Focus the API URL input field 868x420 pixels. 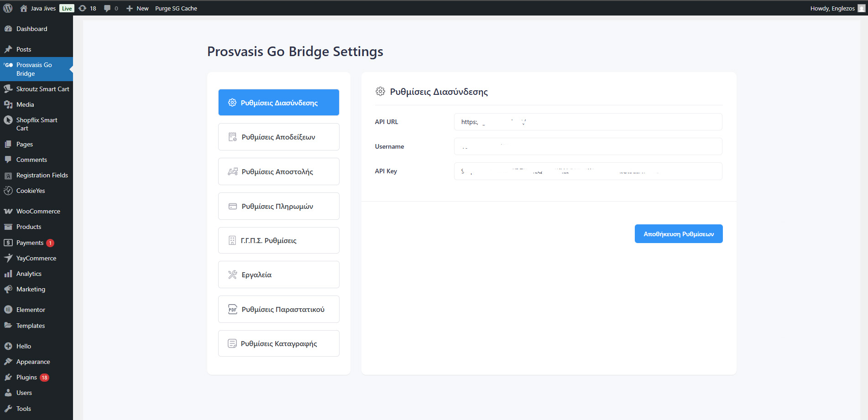point(587,122)
